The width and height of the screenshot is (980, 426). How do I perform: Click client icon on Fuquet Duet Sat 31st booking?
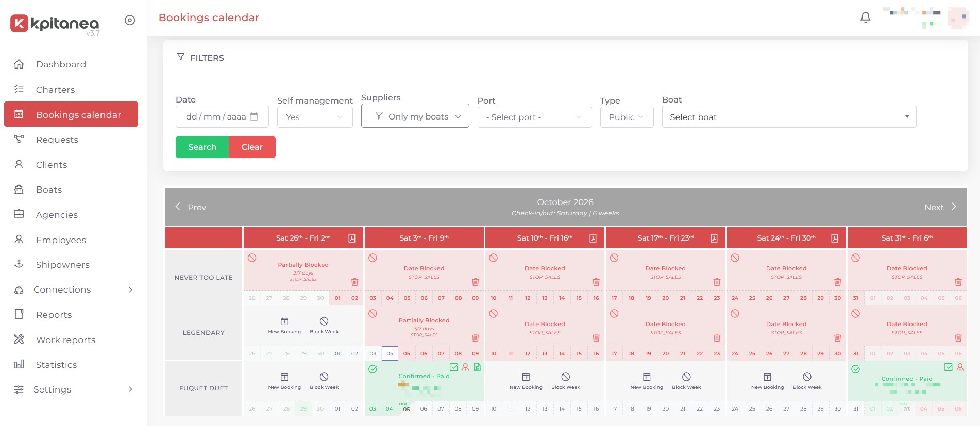(x=960, y=367)
